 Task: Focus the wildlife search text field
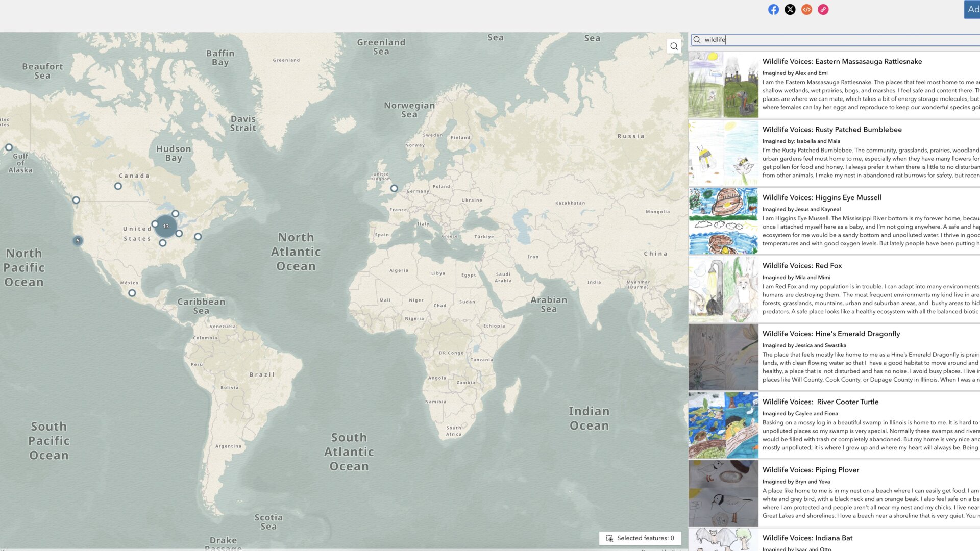(x=837, y=40)
